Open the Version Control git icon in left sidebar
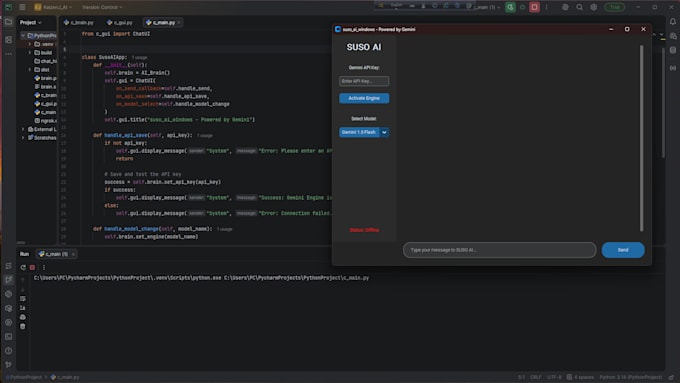 click(x=8, y=365)
